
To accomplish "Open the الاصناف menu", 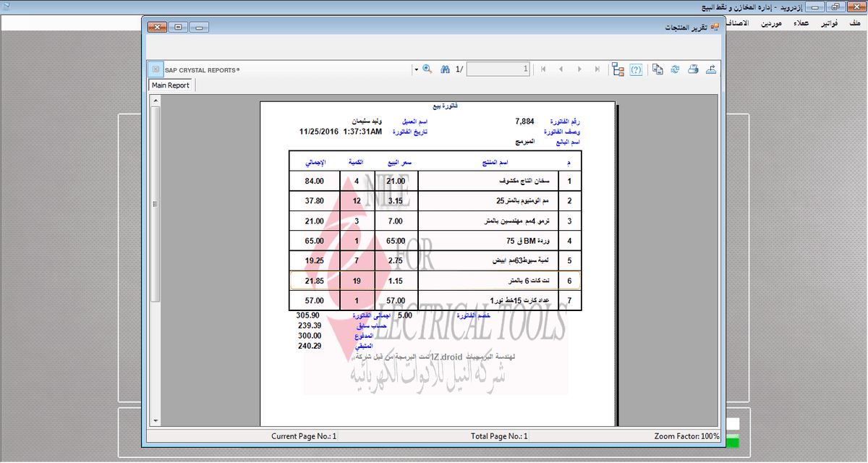I will 738,24.
